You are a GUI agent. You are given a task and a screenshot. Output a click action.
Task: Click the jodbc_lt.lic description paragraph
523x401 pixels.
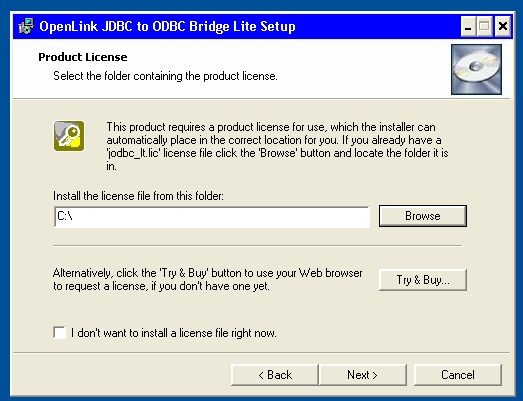pos(278,146)
